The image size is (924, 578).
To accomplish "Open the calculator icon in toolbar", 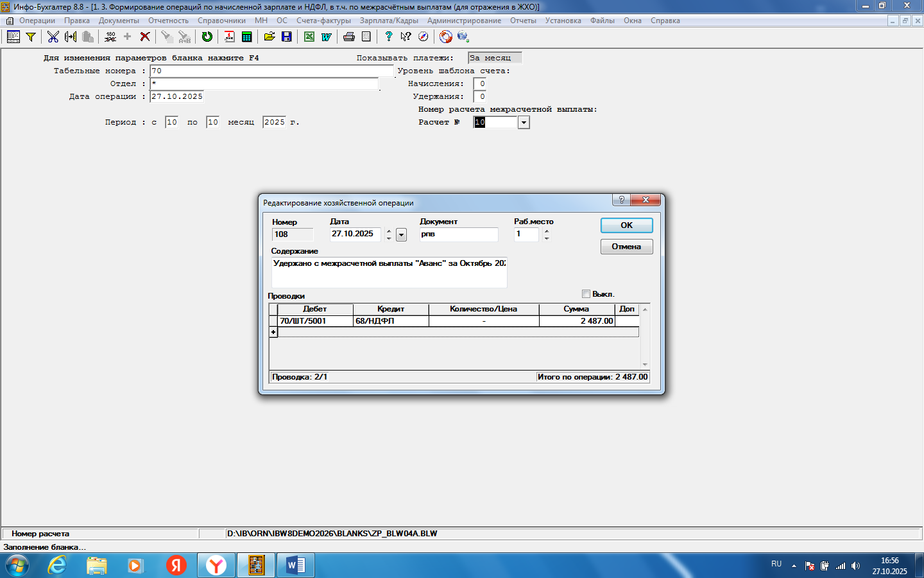I will click(246, 37).
